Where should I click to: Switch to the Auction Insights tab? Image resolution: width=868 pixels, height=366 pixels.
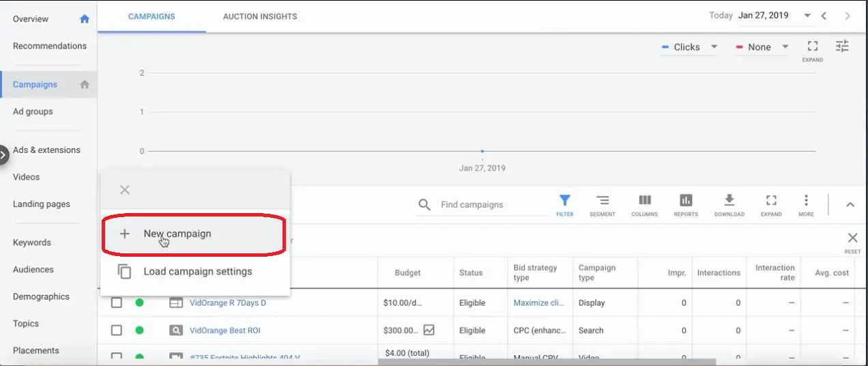coord(260,16)
